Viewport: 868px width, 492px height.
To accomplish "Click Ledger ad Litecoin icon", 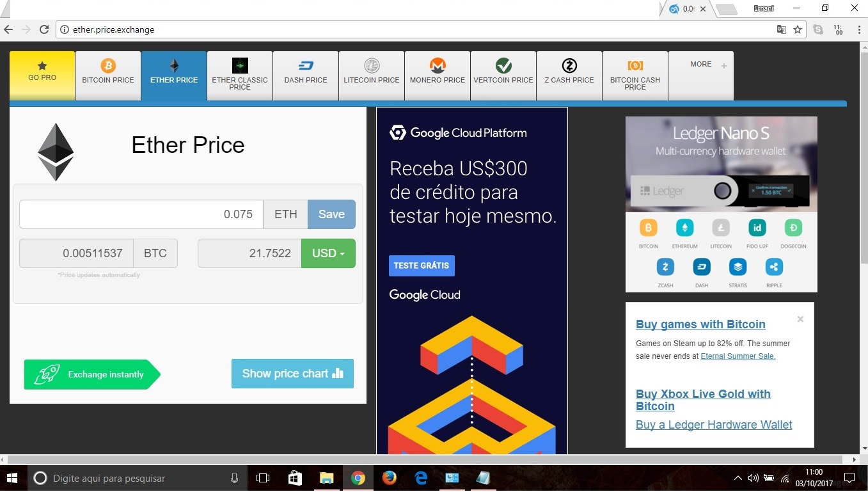I will tap(721, 228).
